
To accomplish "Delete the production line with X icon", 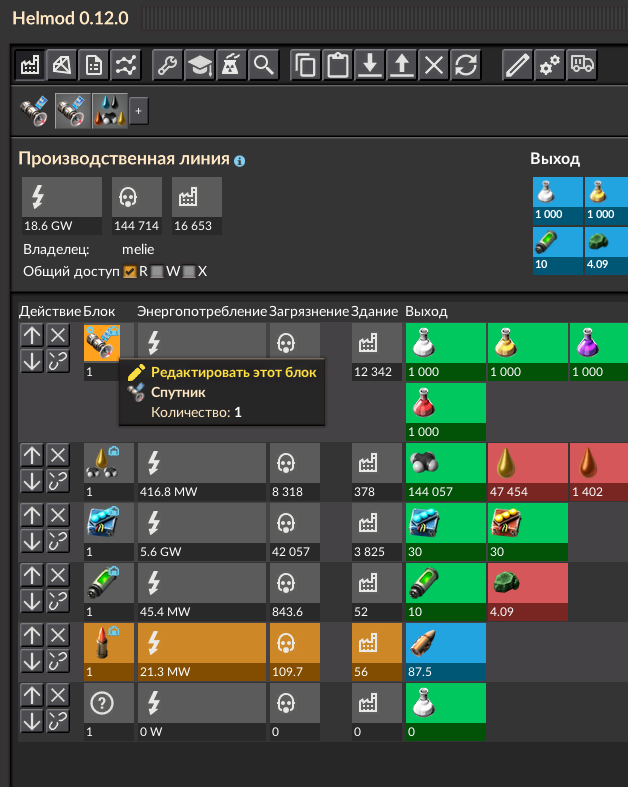I will [x=434, y=65].
